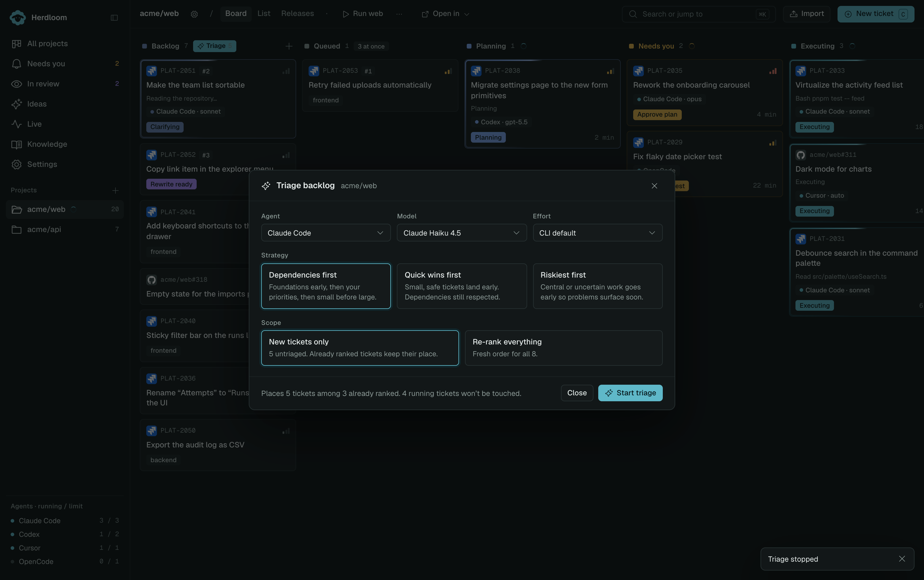Open card Dark mode for charts

(856, 183)
